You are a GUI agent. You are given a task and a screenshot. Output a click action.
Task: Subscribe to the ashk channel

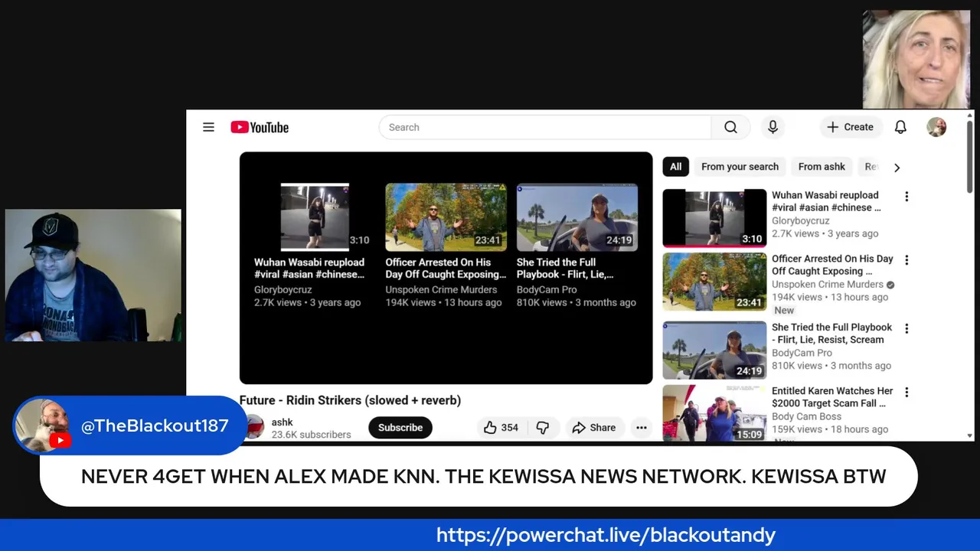point(400,427)
